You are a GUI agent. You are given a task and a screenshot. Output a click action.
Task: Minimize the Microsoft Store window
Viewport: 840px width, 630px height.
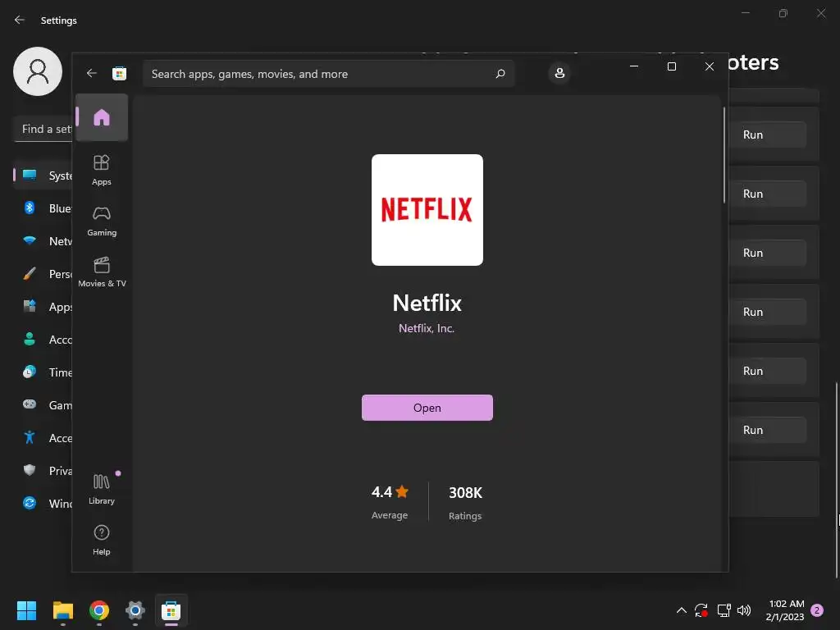pyautogui.click(x=634, y=66)
